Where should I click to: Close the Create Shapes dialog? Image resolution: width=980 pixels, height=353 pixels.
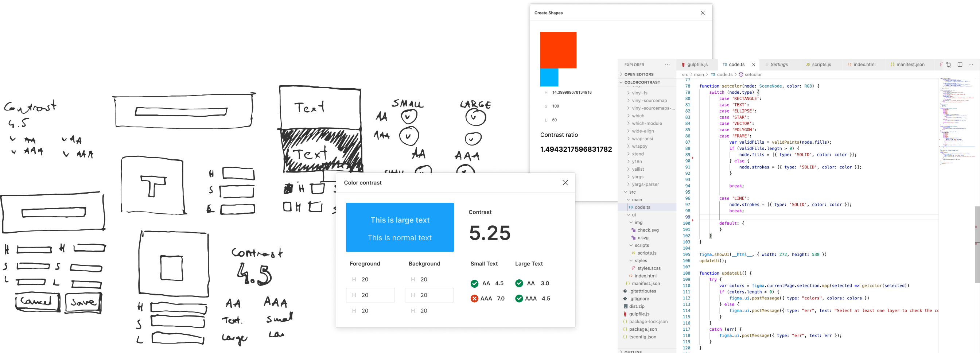(703, 13)
